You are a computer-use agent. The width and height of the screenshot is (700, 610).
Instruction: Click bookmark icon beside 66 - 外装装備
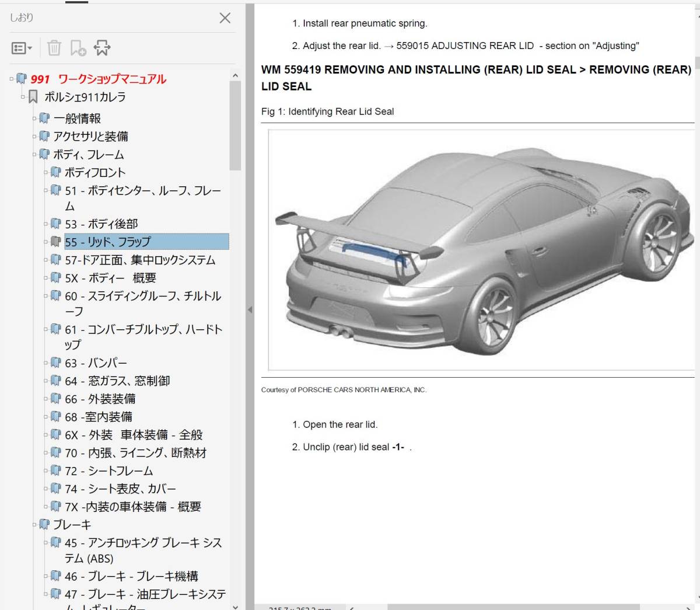[x=56, y=399]
